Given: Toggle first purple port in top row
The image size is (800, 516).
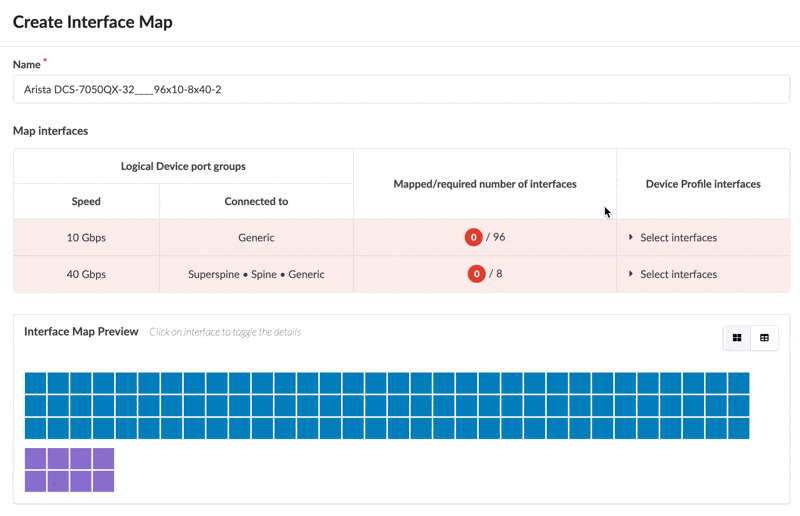Looking at the screenshot, I should pyautogui.click(x=35, y=458).
